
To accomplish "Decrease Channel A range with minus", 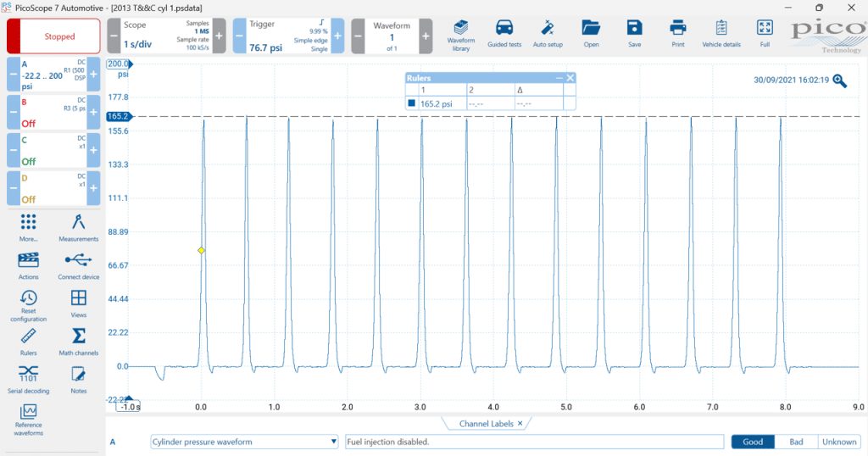I will coord(14,74).
